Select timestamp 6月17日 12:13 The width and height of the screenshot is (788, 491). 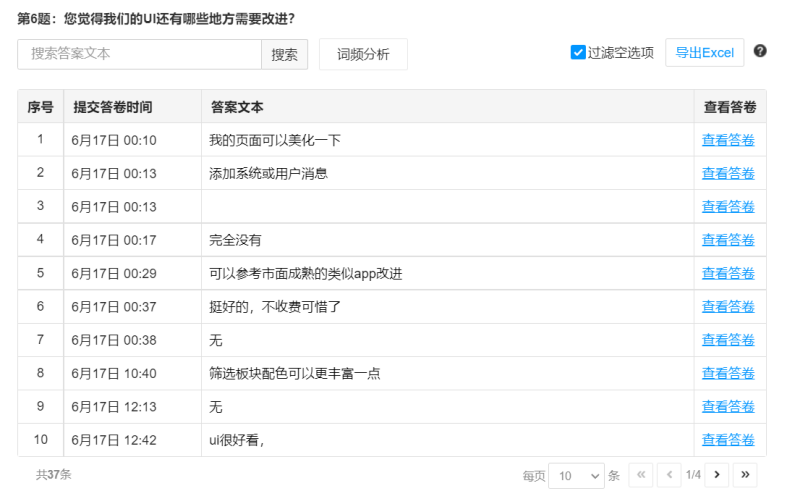(x=114, y=407)
